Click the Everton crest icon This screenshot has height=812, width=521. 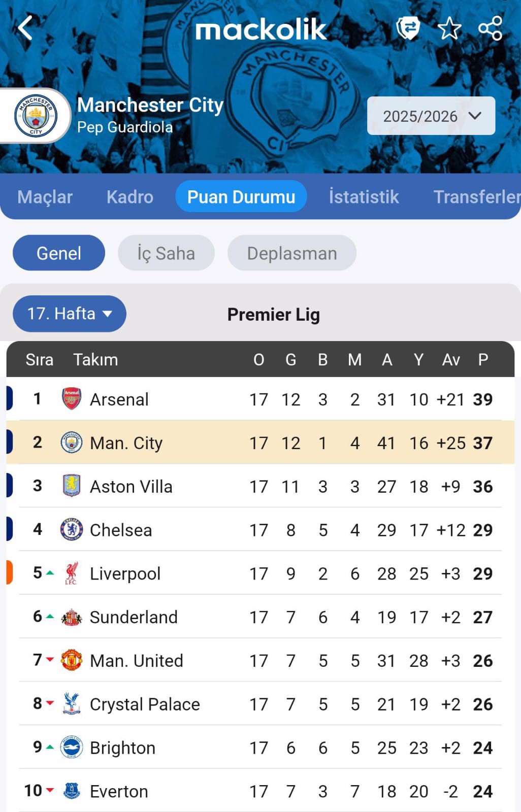pos(72,791)
